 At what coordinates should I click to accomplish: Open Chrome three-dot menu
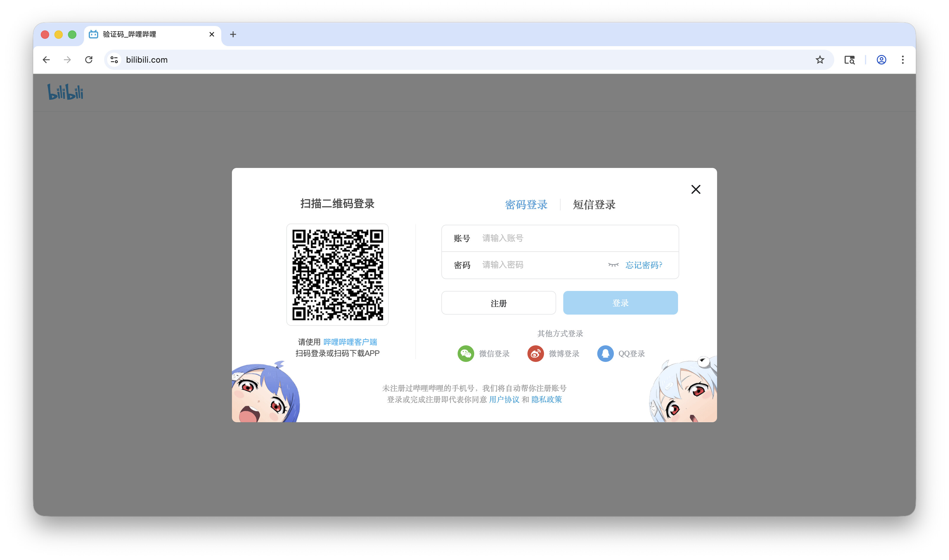coord(903,60)
